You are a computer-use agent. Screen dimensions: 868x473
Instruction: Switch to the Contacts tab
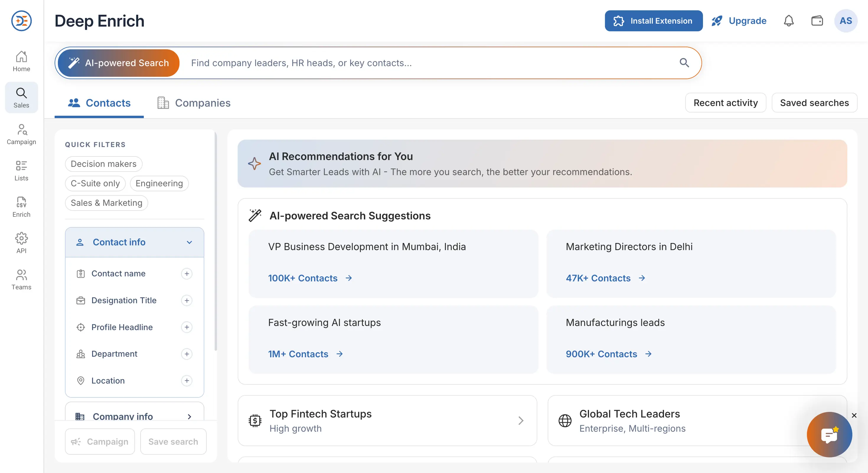coord(99,103)
